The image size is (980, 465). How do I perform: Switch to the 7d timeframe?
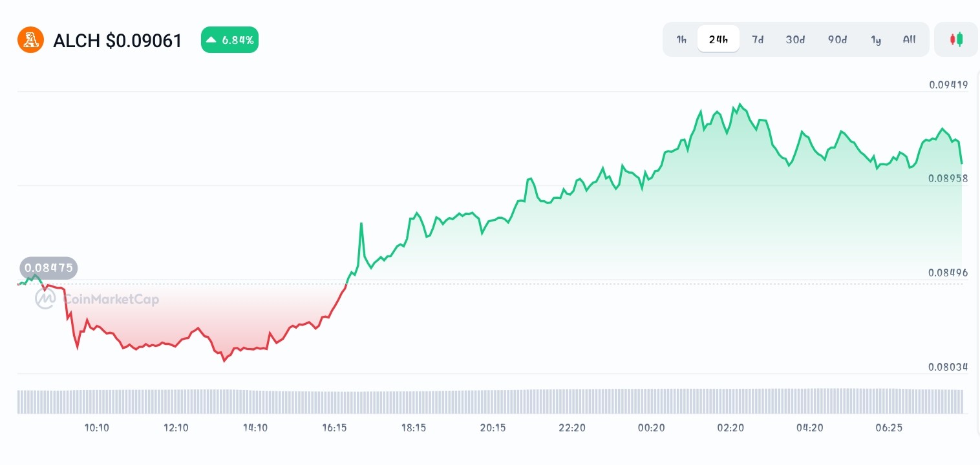758,39
